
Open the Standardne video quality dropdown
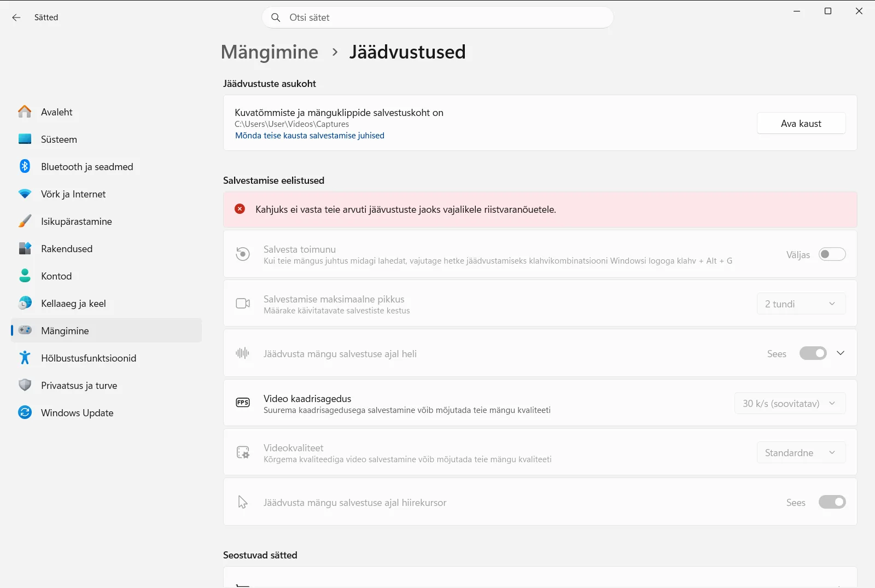(801, 452)
